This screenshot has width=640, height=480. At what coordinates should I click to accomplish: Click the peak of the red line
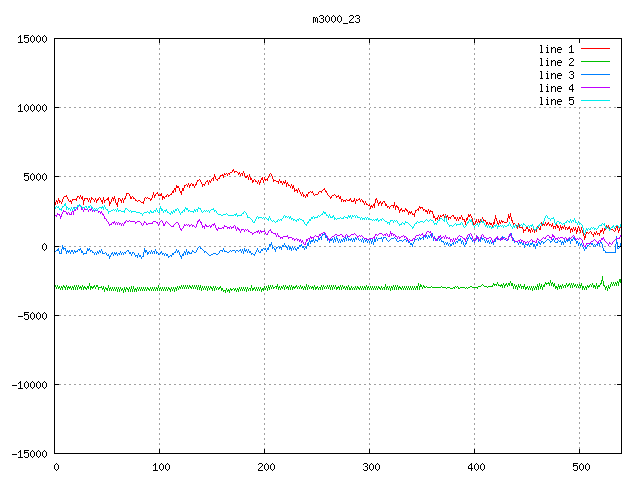click(x=234, y=170)
